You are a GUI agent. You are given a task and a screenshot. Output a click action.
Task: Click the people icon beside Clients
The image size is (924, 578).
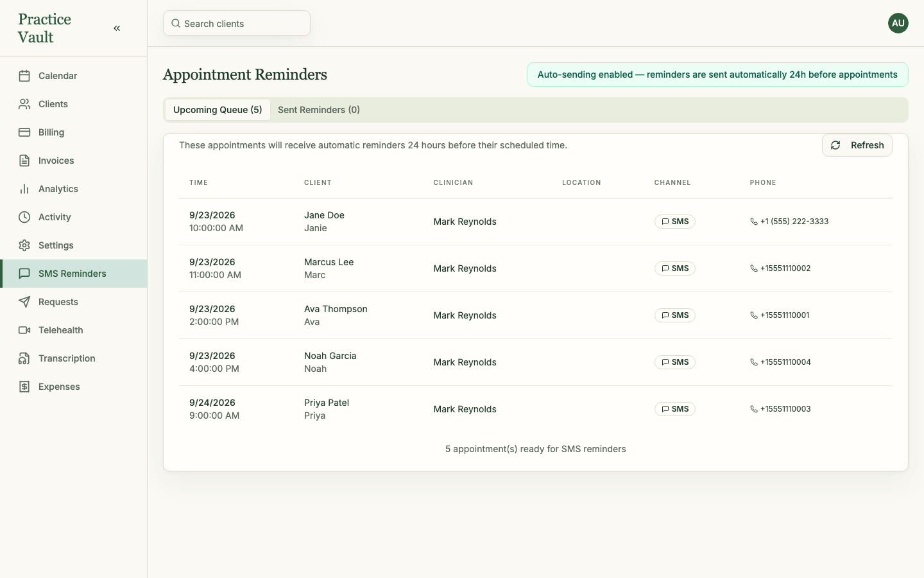[24, 104]
